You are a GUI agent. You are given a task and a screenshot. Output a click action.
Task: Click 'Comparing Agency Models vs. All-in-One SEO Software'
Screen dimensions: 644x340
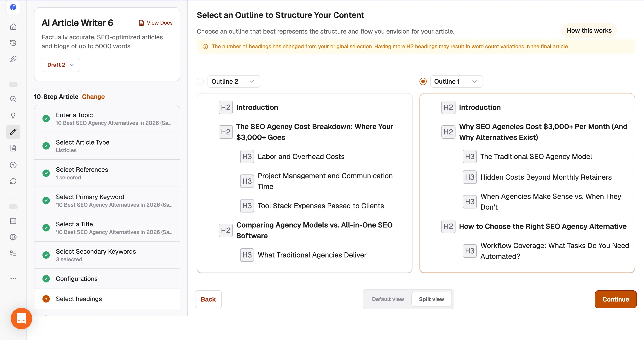click(x=314, y=230)
